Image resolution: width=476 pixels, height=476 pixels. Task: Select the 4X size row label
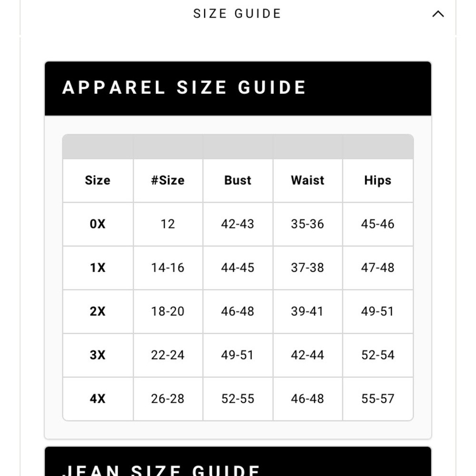tap(98, 399)
